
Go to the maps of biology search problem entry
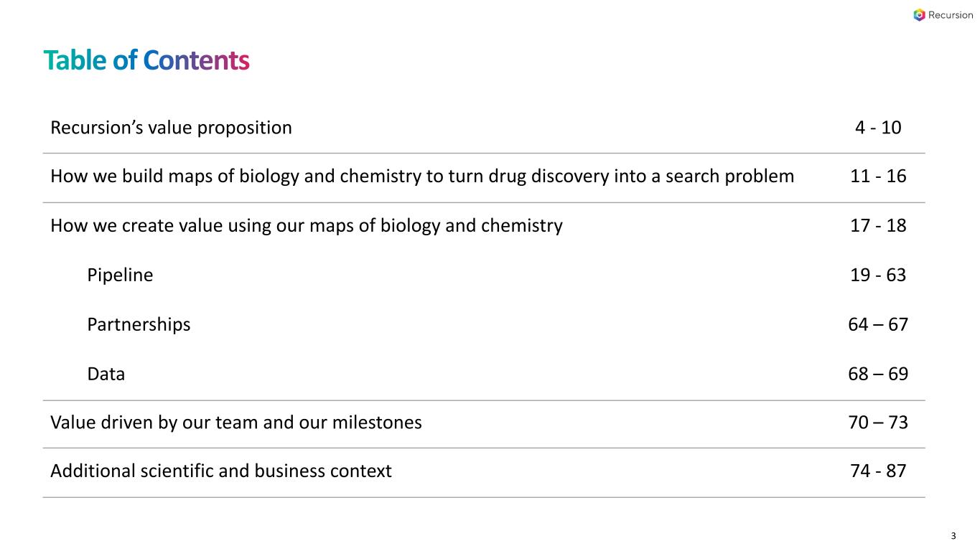(422, 176)
